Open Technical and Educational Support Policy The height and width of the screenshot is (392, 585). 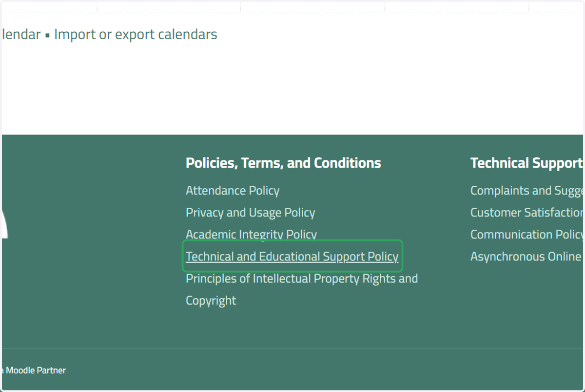[x=292, y=256]
